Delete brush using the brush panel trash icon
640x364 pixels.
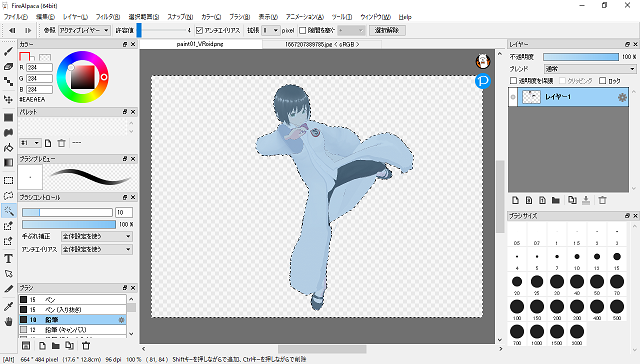(x=86, y=346)
